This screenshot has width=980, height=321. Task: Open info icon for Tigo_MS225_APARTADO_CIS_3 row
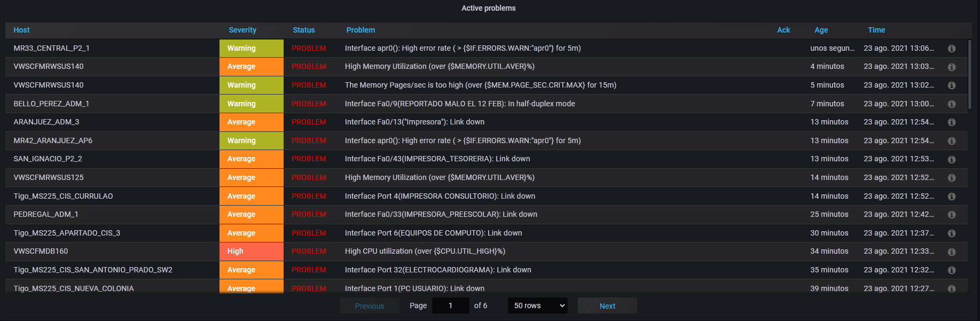952,233
